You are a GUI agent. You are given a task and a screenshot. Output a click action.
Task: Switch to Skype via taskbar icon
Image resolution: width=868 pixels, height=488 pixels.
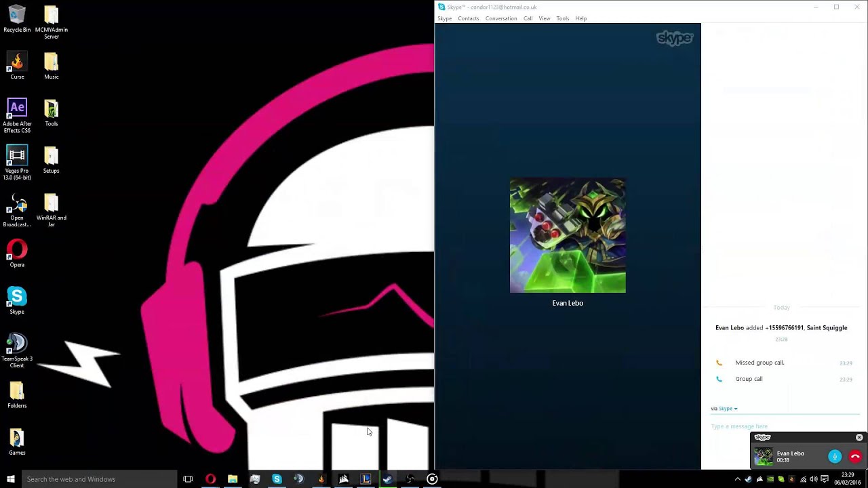pyautogui.click(x=277, y=479)
